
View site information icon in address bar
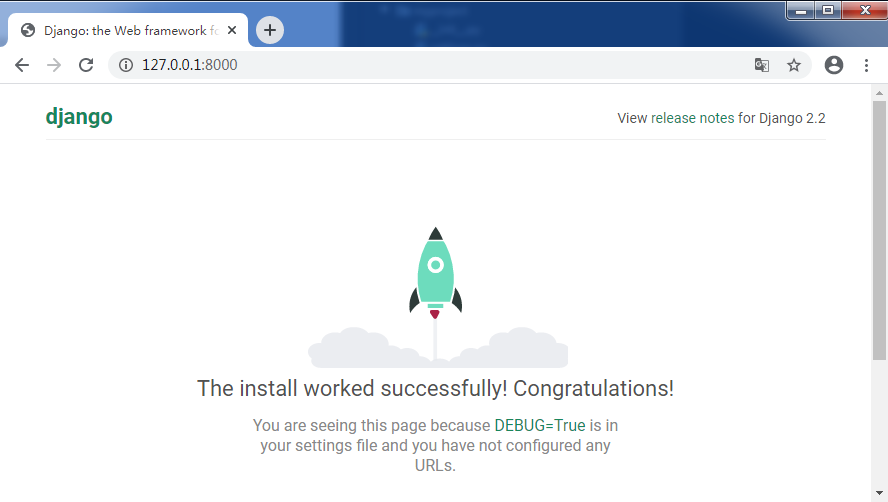[x=126, y=65]
